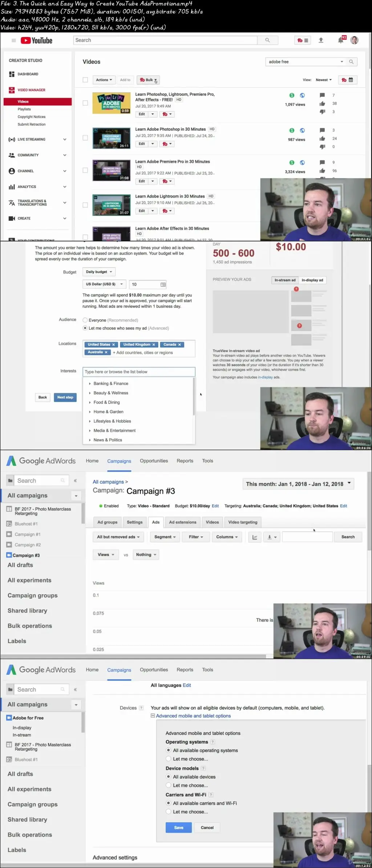The image size is (372, 868).
Task: Open the 'US Dollar (USD $)' currency dropdown
Action: coord(104,284)
